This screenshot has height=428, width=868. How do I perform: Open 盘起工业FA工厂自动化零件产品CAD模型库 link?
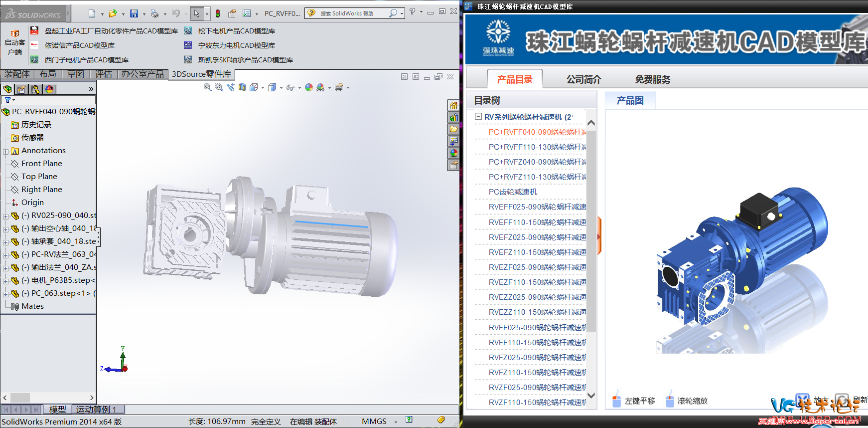coord(111,31)
